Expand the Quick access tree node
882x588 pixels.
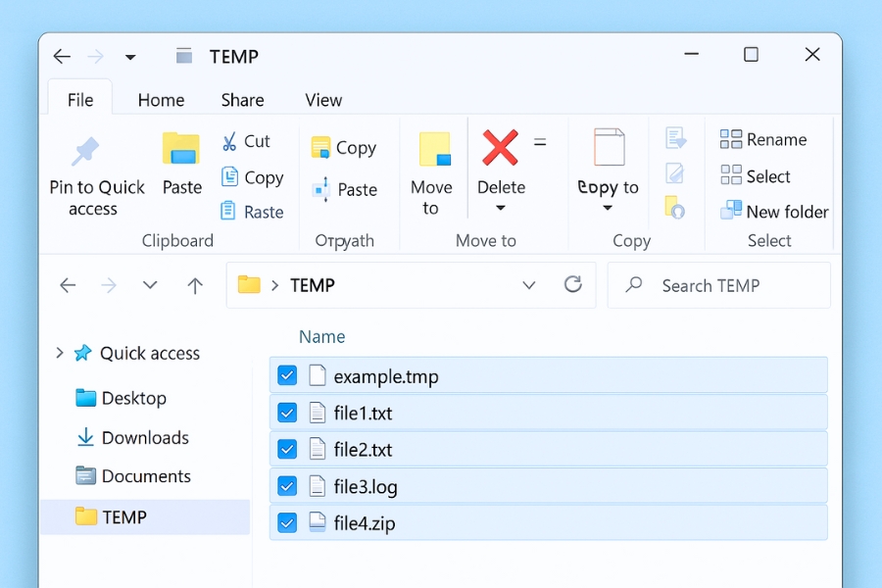point(60,353)
